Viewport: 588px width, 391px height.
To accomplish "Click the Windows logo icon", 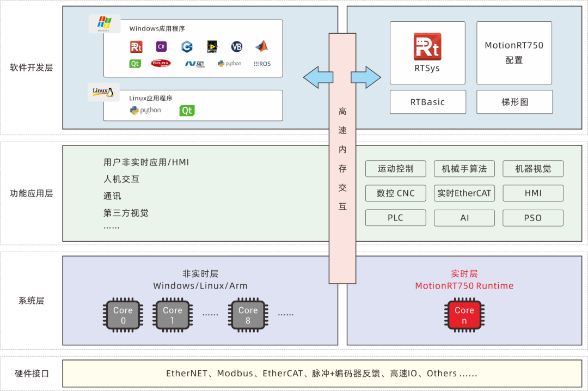I will point(103,23).
